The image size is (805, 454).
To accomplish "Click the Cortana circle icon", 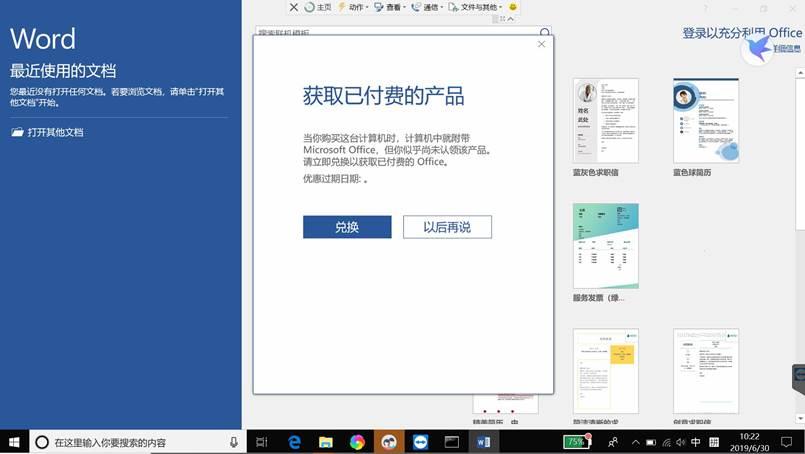I will pos(42,442).
